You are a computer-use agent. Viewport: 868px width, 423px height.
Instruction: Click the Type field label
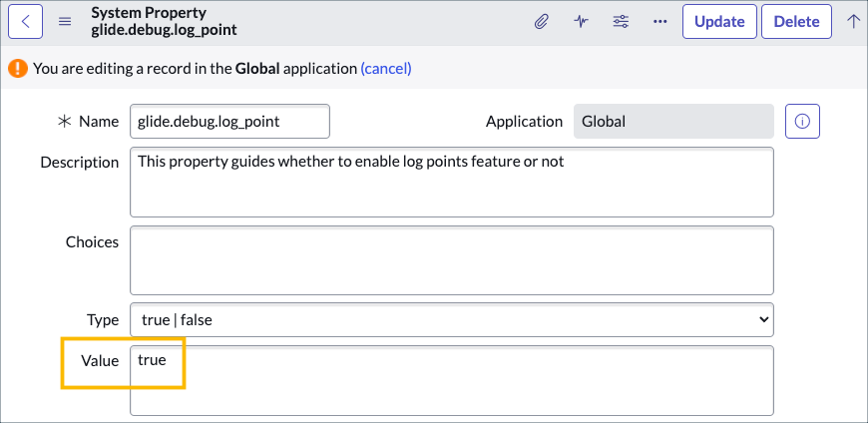[x=103, y=320]
